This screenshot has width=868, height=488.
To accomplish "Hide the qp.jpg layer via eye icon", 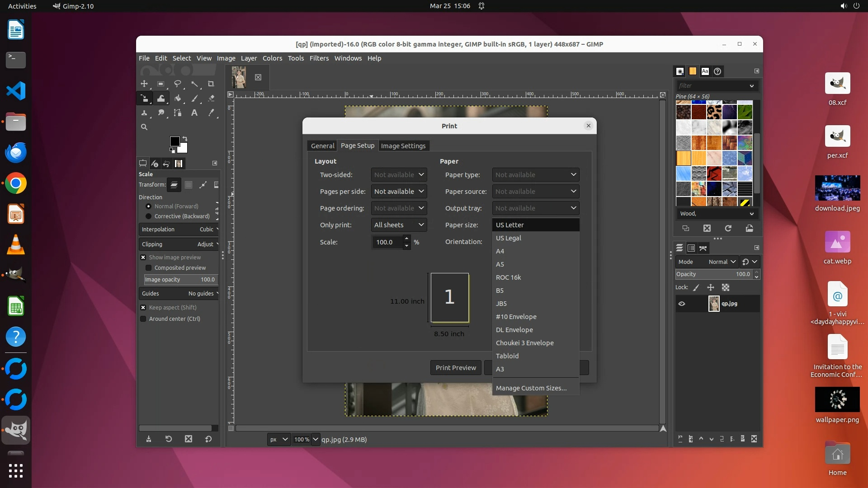I will [x=682, y=304].
